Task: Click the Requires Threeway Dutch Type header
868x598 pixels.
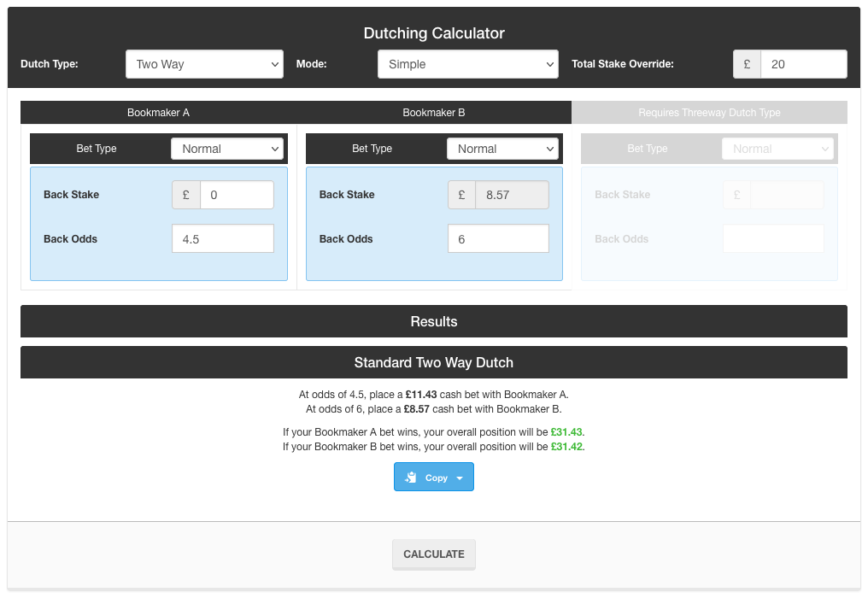Action: (x=709, y=113)
